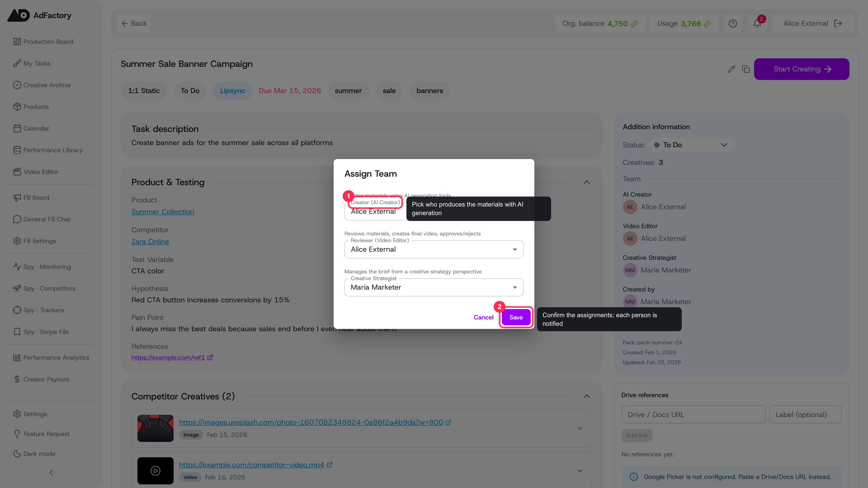Click the Google Picker info icon
868x488 pixels.
(x=634, y=477)
